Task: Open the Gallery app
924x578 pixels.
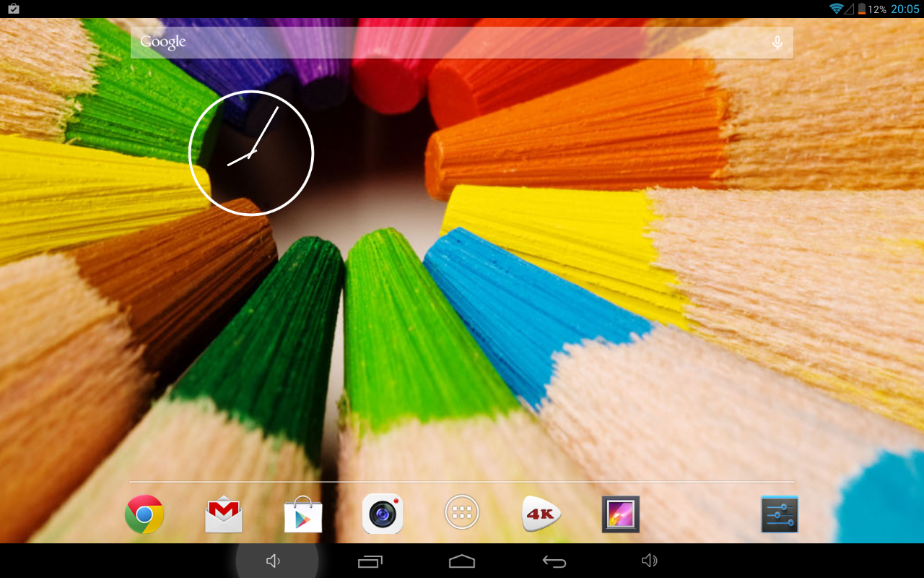Action: pos(621,514)
